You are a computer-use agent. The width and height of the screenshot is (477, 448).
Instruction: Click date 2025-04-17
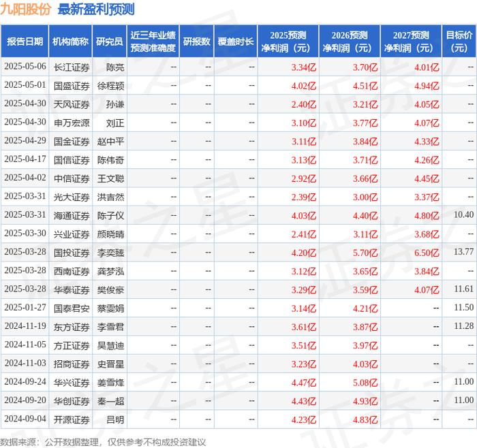[25, 159]
